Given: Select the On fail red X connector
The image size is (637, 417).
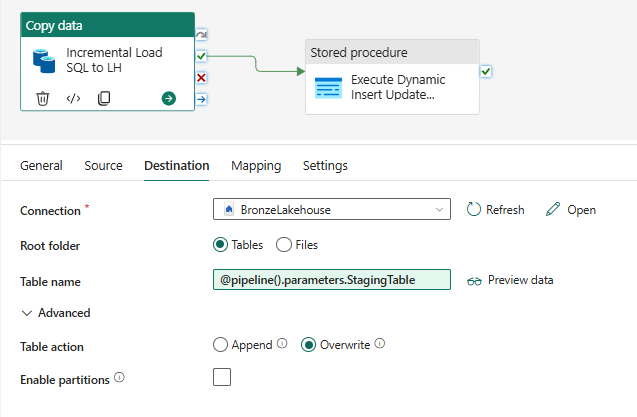Looking at the screenshot, I should 202,78.
